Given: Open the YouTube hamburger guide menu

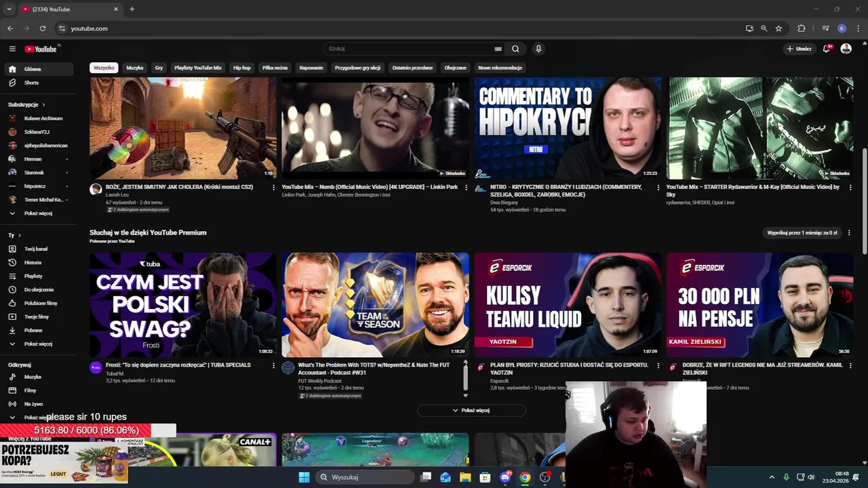Looking at the screenshot, I should click(x=12, y=49).
